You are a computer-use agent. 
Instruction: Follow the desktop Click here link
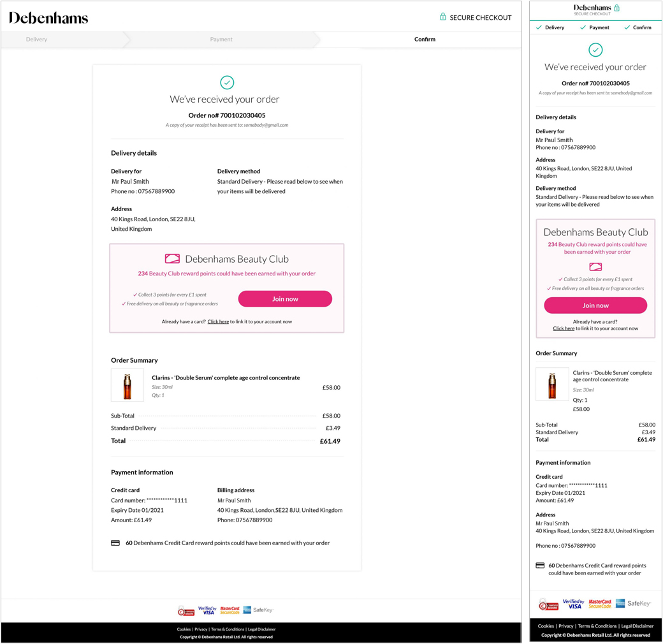[218, 322]
